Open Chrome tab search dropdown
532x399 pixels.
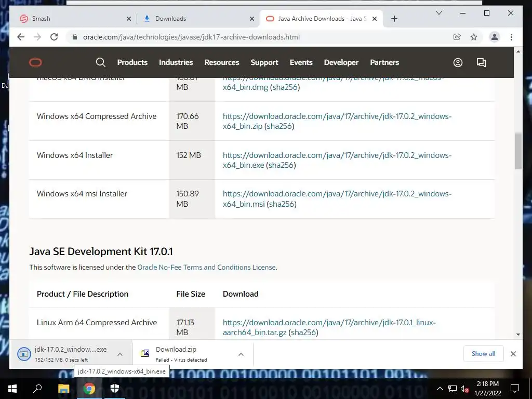click(438, 13)
